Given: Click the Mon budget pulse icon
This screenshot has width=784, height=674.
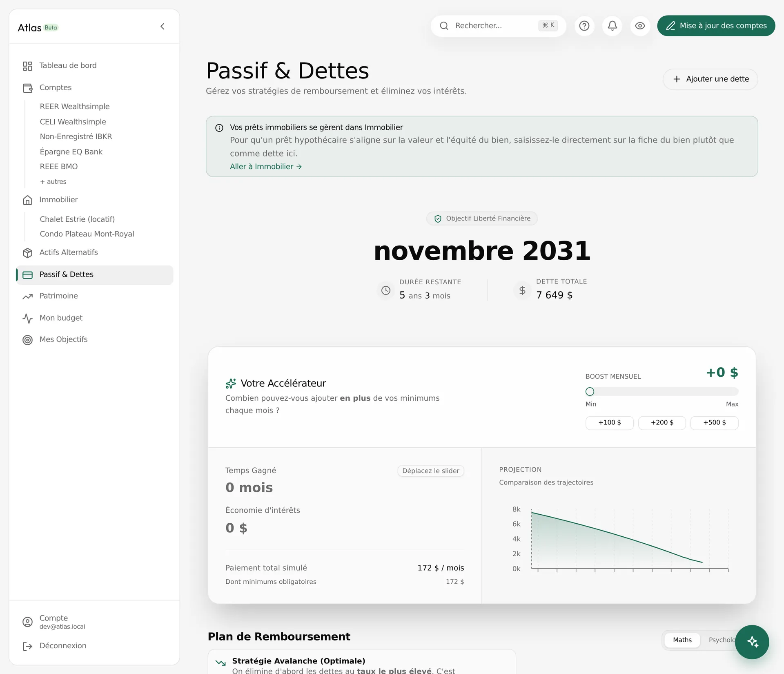Looking at the screenshot, I should (27, 318).
